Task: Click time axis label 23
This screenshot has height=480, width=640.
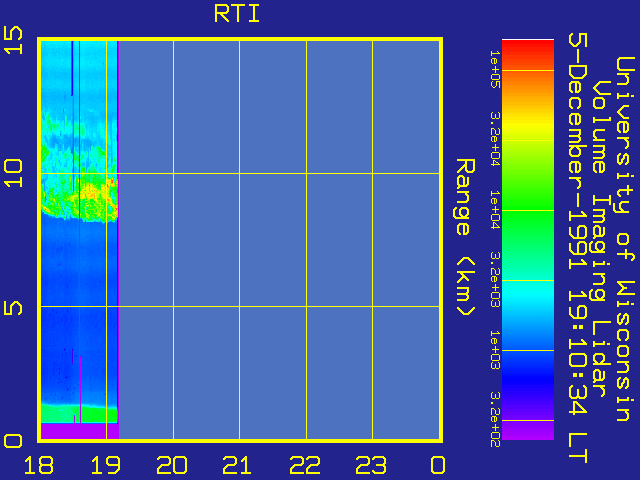Action: click(371, 465)
